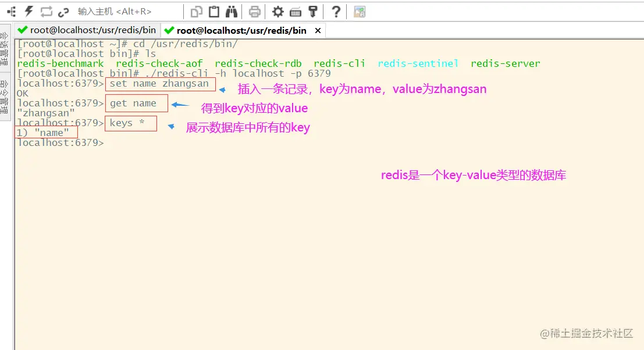The height and width of the screenshot is (350, 644).
Task: Click the "zhangsan" output line
Action: coord(46,113)
